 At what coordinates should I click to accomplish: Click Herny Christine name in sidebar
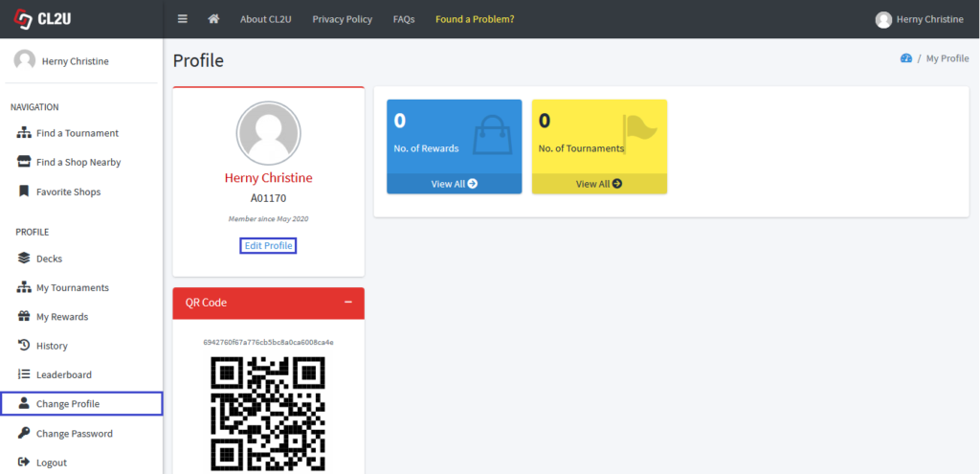[76, 61]
